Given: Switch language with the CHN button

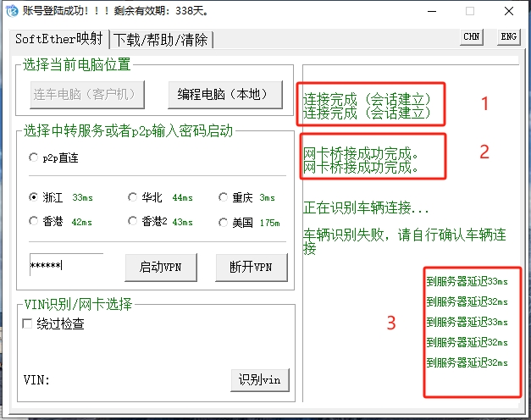Looking at the screenshot, I should 472,37.
